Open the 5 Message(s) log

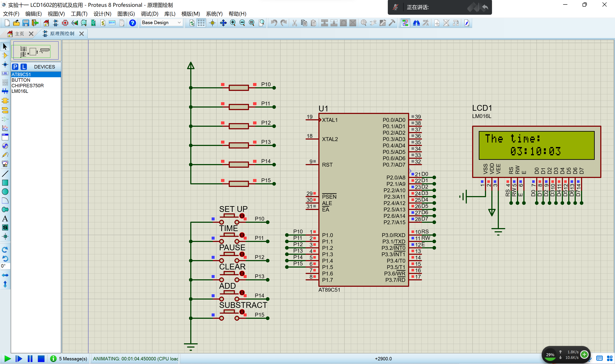(69, 359)
